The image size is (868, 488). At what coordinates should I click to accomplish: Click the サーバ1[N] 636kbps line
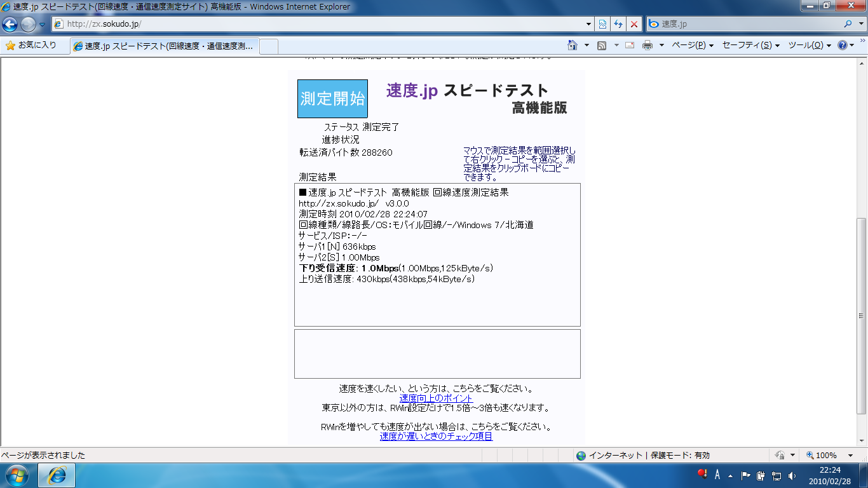(x=337, y=247)
